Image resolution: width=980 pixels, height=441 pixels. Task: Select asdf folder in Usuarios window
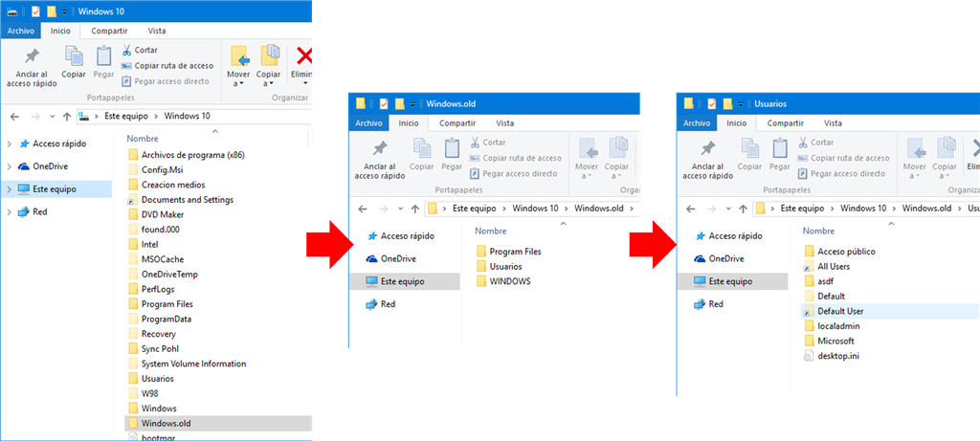[x=819, y=281]
